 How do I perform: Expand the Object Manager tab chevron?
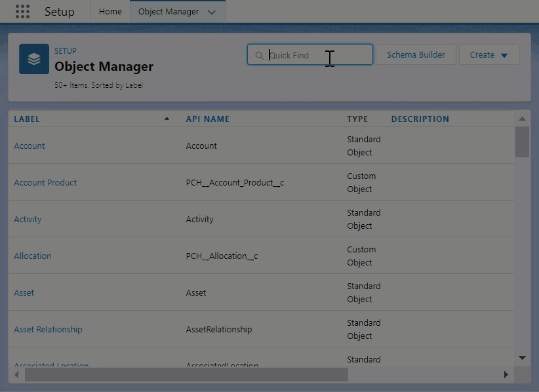pos(211,12)
